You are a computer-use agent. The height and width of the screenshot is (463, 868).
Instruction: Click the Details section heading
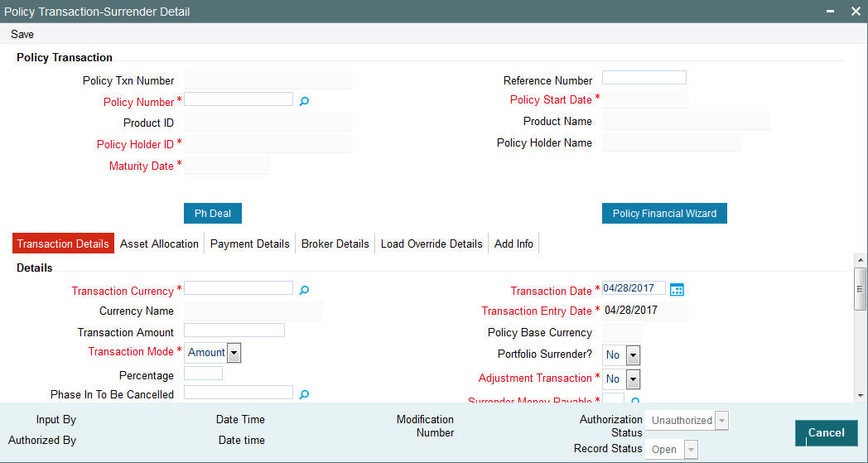34,268
